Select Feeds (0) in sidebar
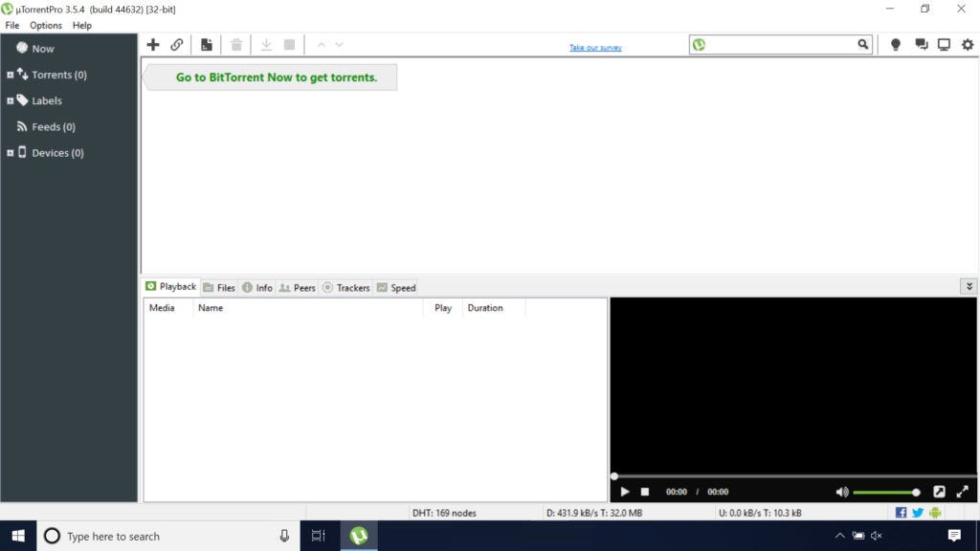 pyautogui.click(x=54, y=127)
